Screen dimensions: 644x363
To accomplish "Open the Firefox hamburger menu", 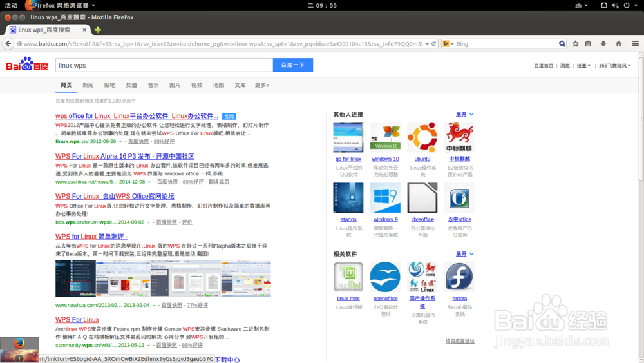I will click(x=636, y=44).
